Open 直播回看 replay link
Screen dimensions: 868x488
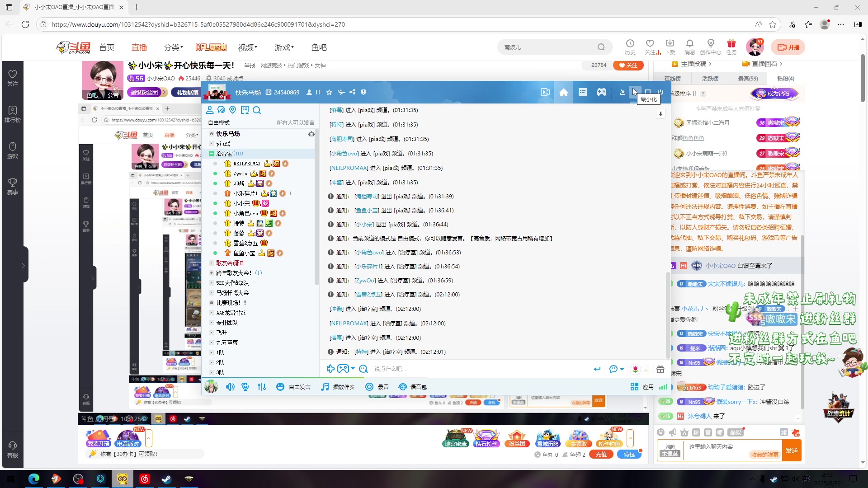[x=762, y=64]
